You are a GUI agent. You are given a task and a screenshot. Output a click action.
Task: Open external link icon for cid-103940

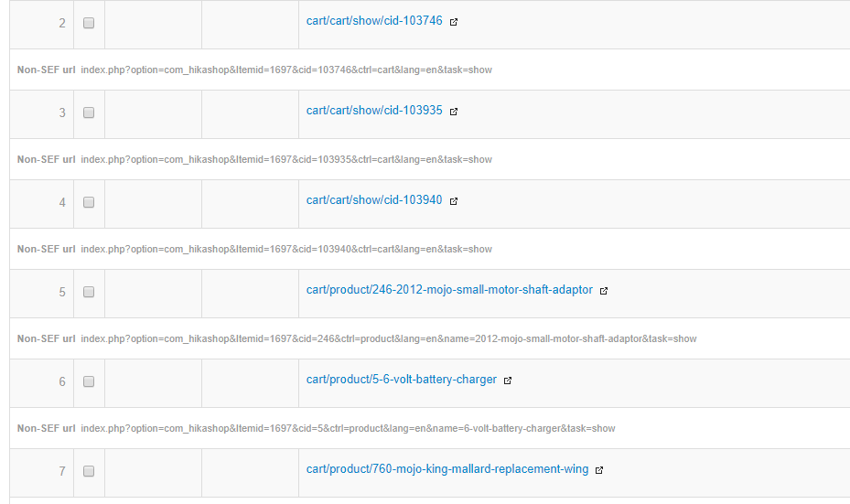coord(454,201)
